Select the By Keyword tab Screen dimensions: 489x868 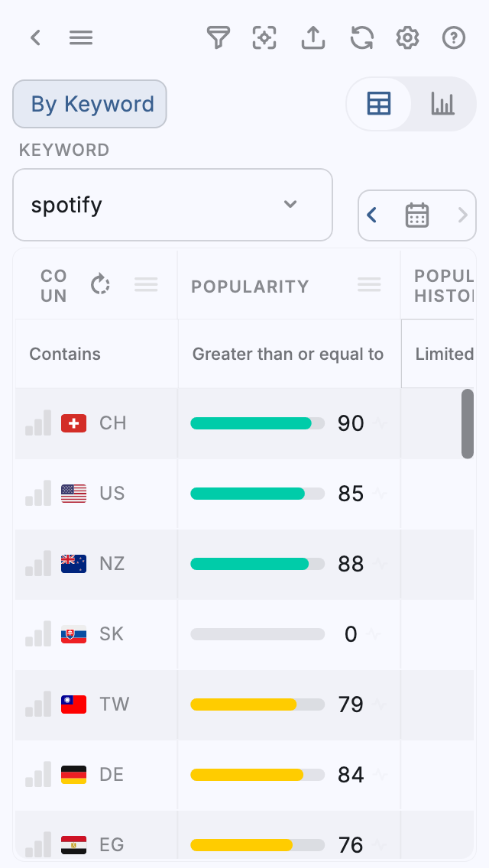[x=89, y=104]
